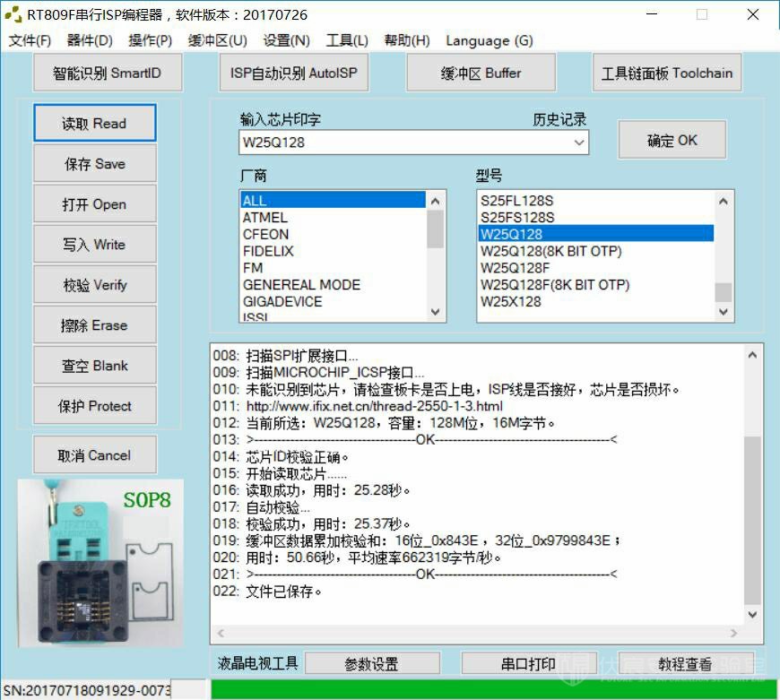Image resolution: width=780 pixels, height=700 pixels.
Task: Select model W25X128
Action: pyautogui.click(x=596, y=302)
